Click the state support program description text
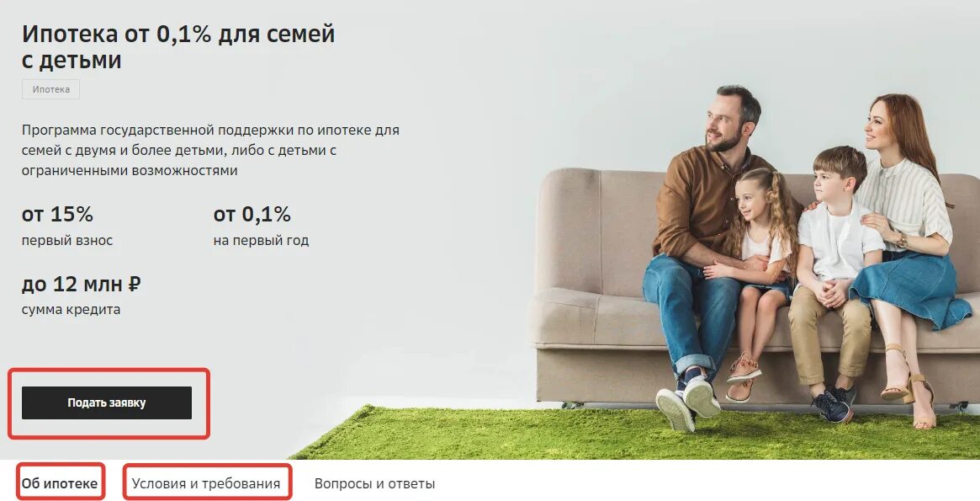Viewport: 980px width, 501px height. coord(210,150)
